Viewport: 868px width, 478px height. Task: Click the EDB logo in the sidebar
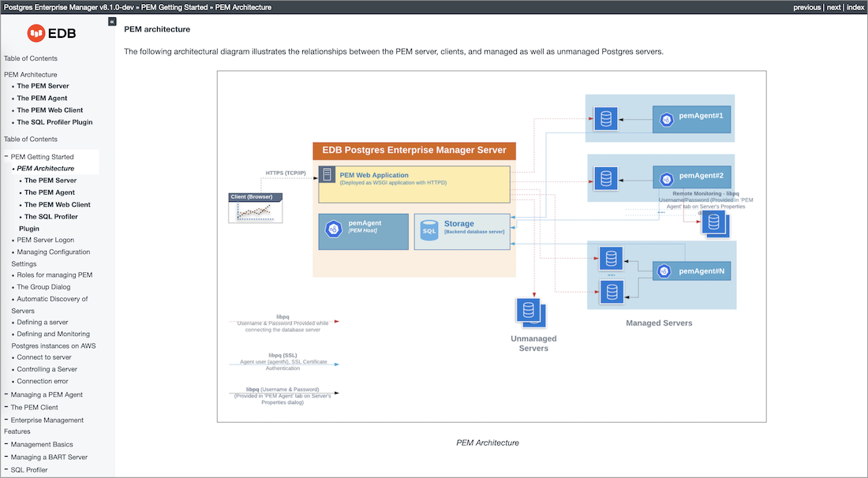coord(51,33)
